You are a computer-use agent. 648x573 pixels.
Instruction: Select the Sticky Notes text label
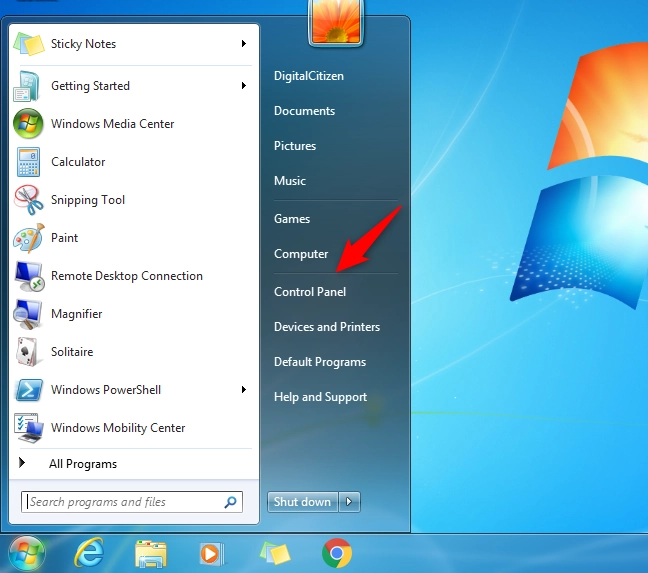[83, 44]
